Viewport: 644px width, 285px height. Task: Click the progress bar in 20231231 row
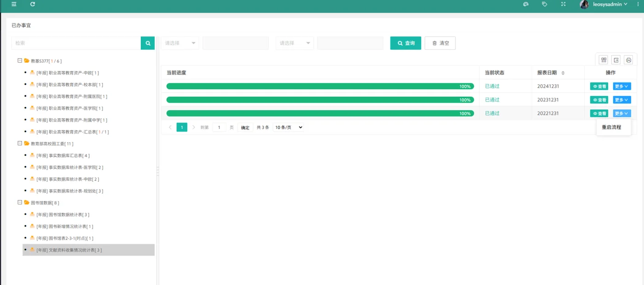point(320,100)
